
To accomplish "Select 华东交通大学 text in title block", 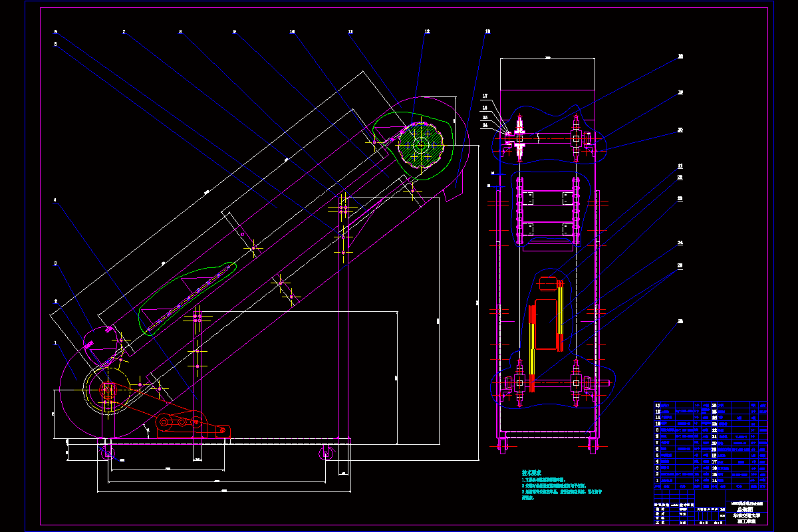I will click(x=748, y=515).
